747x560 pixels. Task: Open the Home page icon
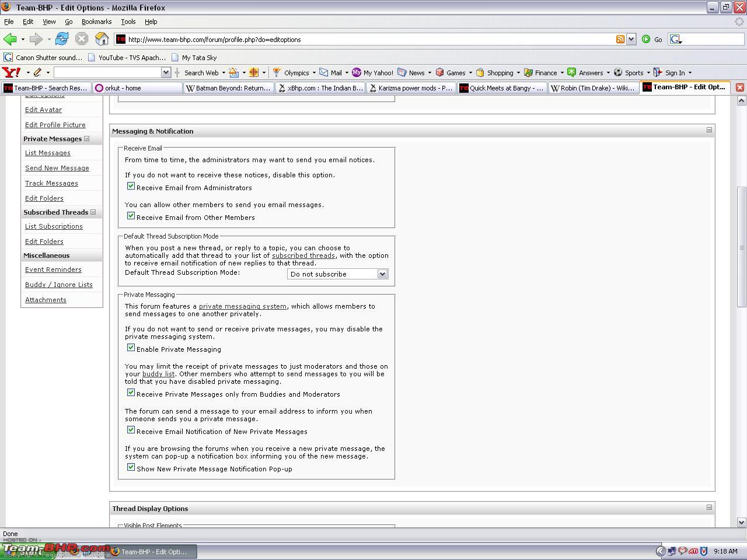point(102,39)
